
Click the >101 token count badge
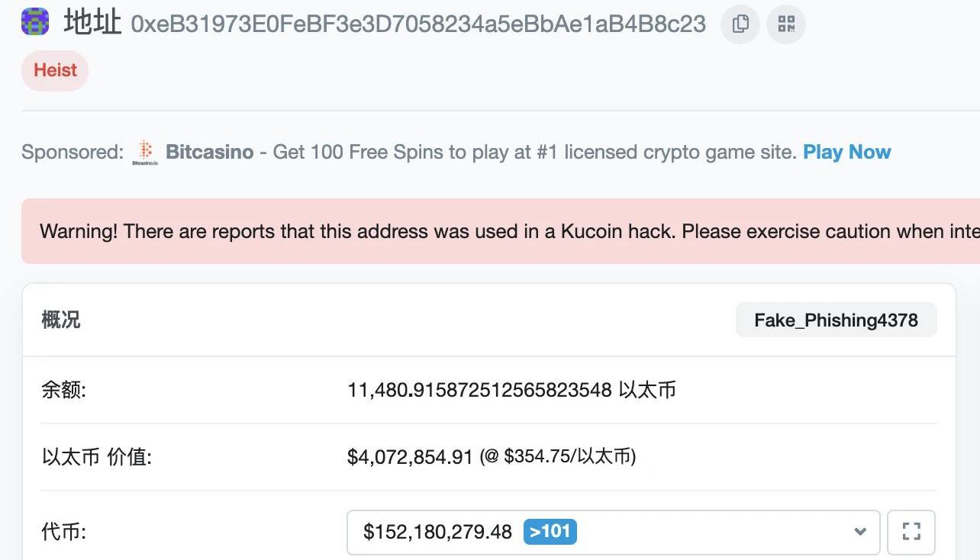(550, 531)
